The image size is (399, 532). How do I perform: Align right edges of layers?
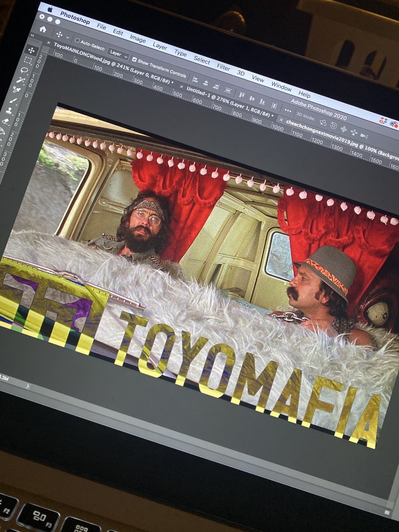click(216, 86)
